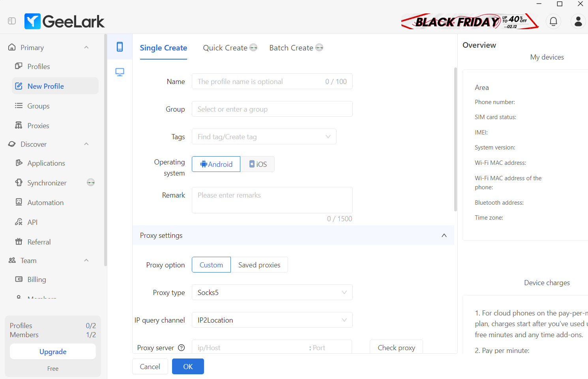Click the Proxy server help icon
This screenshot has height=379, width=588.
point(182,348)
